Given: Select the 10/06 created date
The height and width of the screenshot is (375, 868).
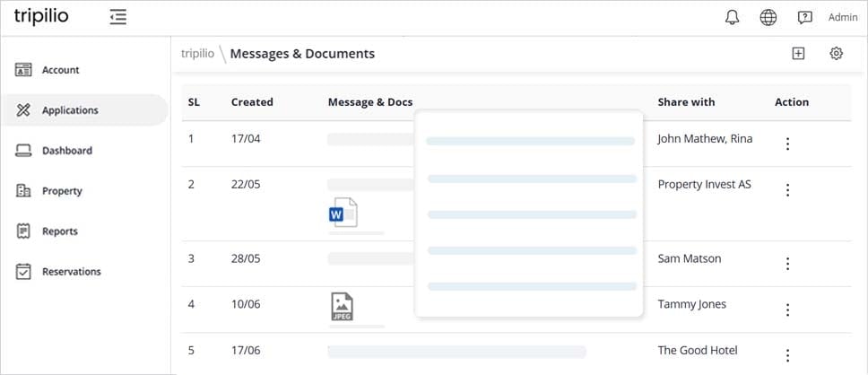Looking at the screenshot, I should click(x=246, y=304).
